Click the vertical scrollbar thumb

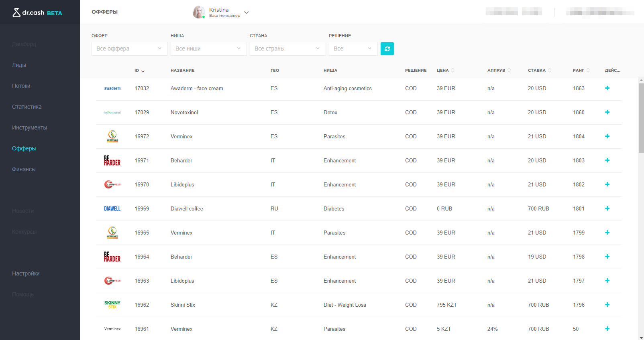click(641, 116)
